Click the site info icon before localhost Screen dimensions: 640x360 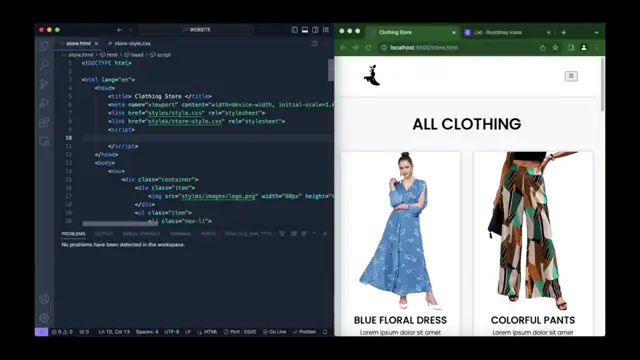[384, 48]
